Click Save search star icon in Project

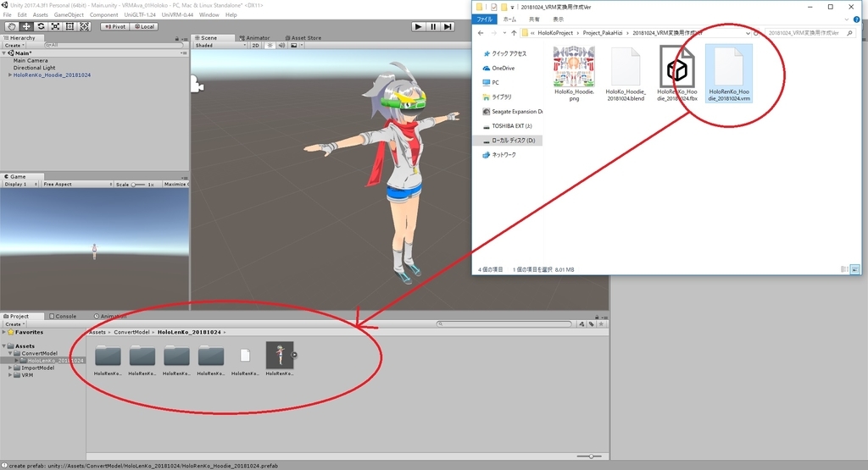tap(602, 324)
